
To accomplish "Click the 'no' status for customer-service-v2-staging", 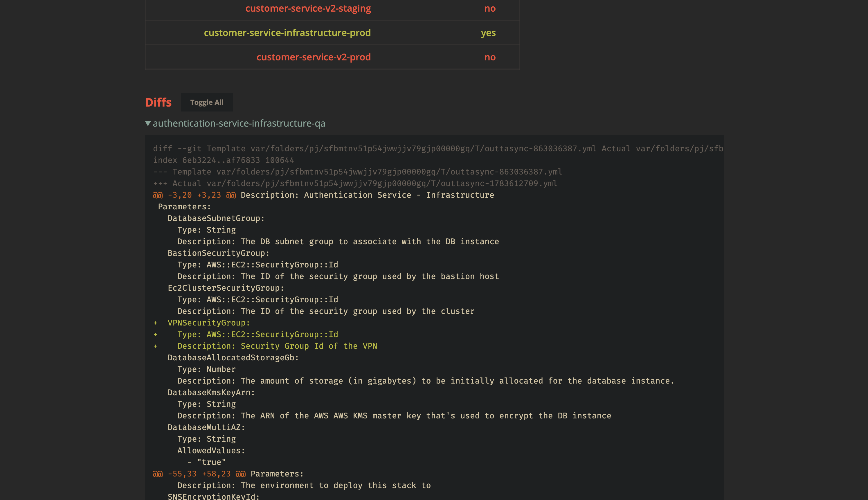I will (x=490, y=8).
